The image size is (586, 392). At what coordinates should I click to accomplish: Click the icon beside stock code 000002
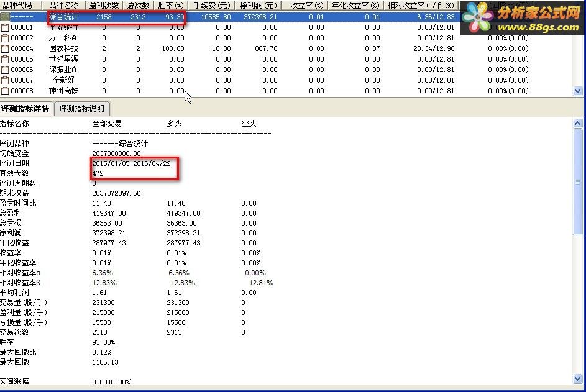(5, 38)
